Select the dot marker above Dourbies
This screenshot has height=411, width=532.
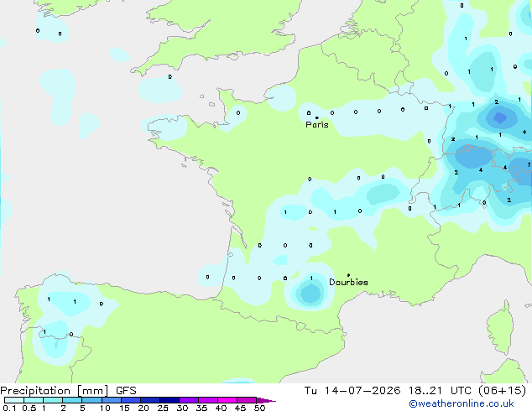click(x=348, y=275)
